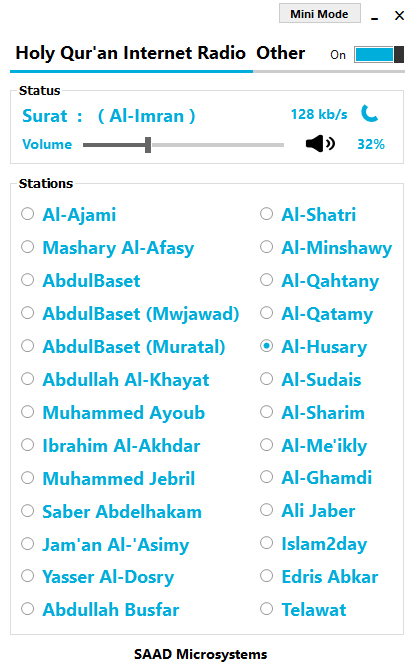Select the Al-Sudais station
Image resolution: width=414 pixels, height=671 pixels.
tap(311, 379)
